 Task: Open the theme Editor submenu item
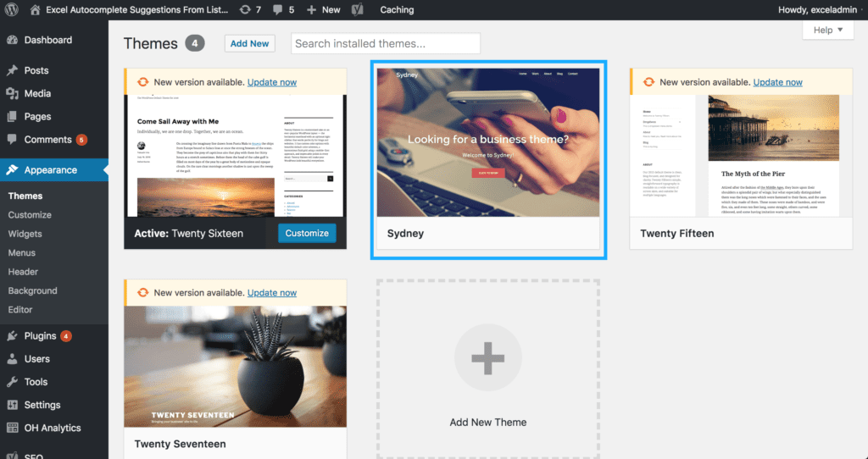[x=20, y=310]
